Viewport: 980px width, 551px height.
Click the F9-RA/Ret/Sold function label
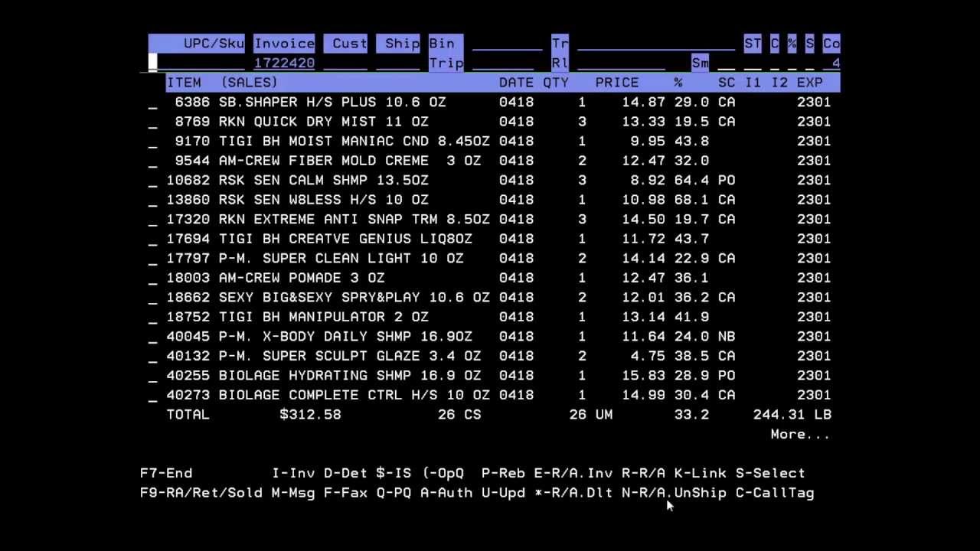[201, 493]
